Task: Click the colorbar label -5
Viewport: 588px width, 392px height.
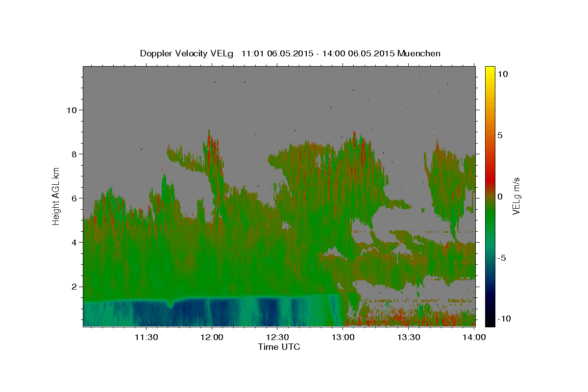Action: [502, 258]
